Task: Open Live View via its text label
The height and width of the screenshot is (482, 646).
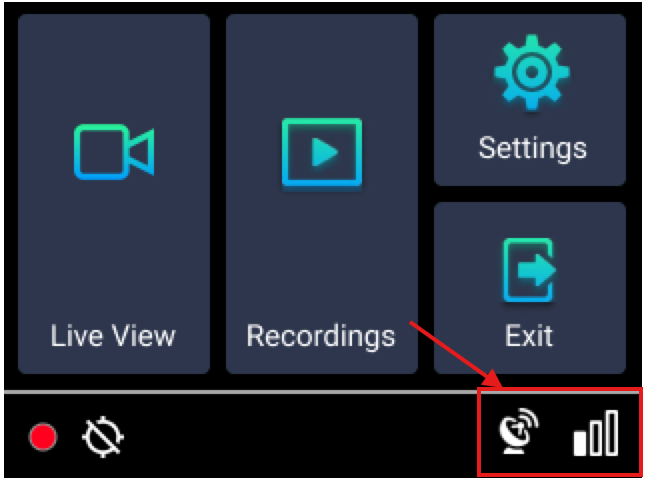Action: pyautogui.click(x=113, y=336)
